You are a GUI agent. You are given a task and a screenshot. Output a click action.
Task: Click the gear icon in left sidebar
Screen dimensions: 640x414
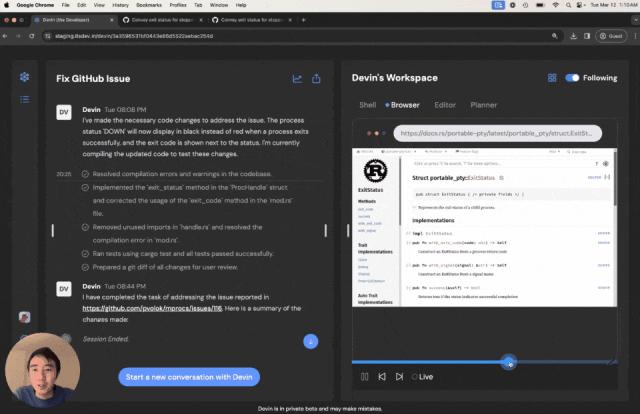point(24,77)
